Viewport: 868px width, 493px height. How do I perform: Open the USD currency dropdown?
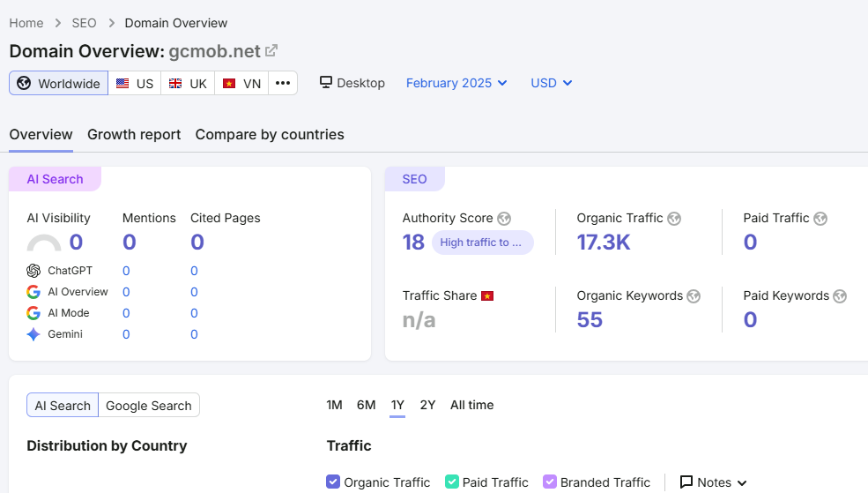[552, 83]
